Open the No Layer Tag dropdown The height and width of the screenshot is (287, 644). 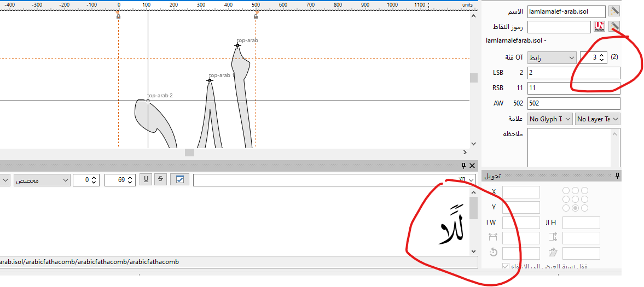(x=597, y=119)
